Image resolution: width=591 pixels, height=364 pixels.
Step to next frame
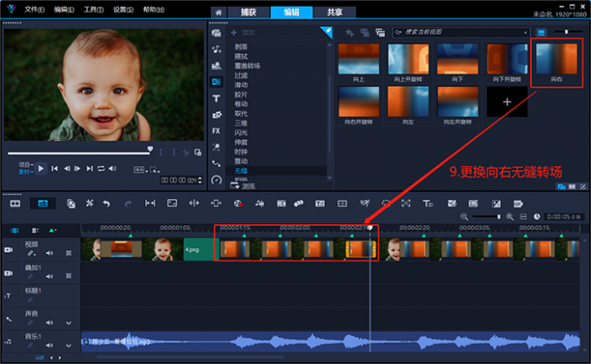[77, 169]
